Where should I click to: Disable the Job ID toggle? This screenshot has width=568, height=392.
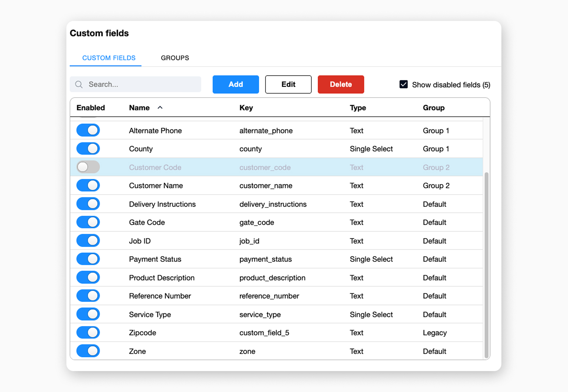[88, 240]
